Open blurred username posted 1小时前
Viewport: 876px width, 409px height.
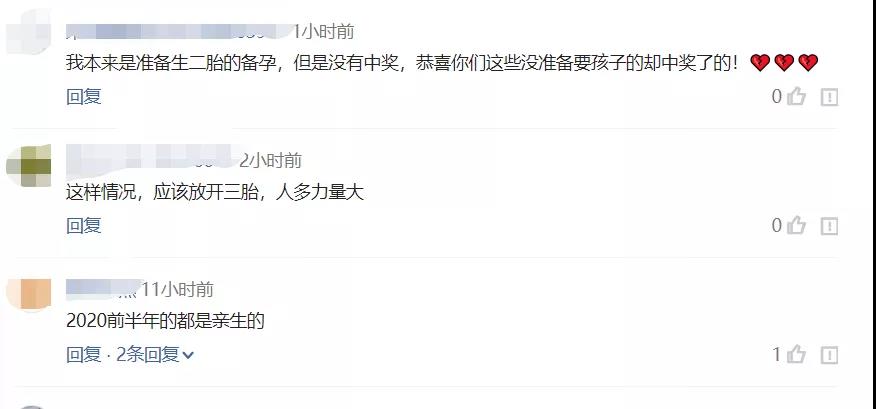179,32
